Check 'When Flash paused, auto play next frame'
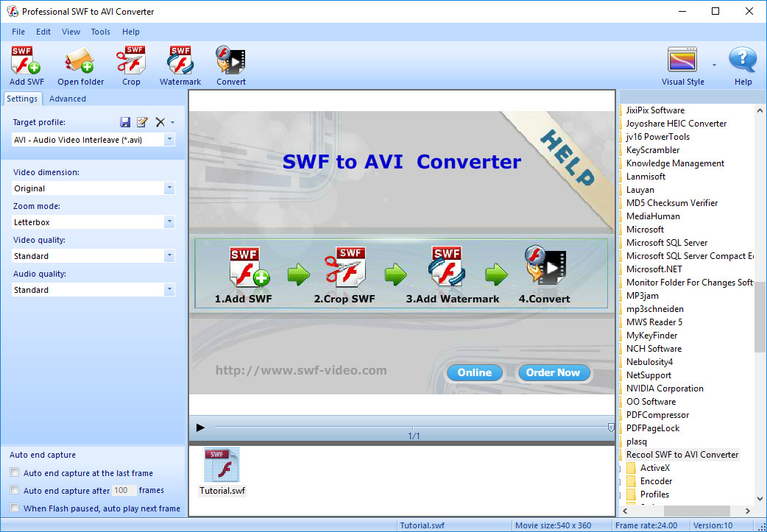The height and width of the screenshot is (532, 767). pyautogui.click(x=15, y=508)
